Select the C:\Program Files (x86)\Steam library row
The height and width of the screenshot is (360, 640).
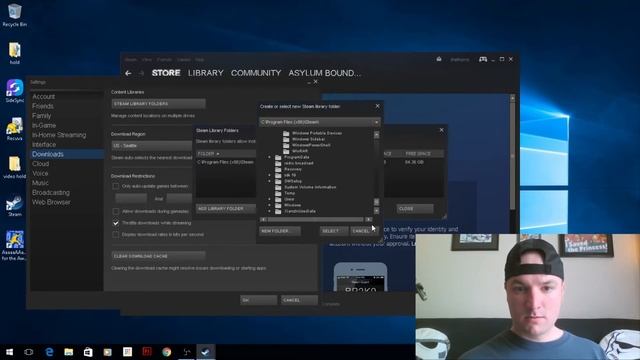point(226,162)
